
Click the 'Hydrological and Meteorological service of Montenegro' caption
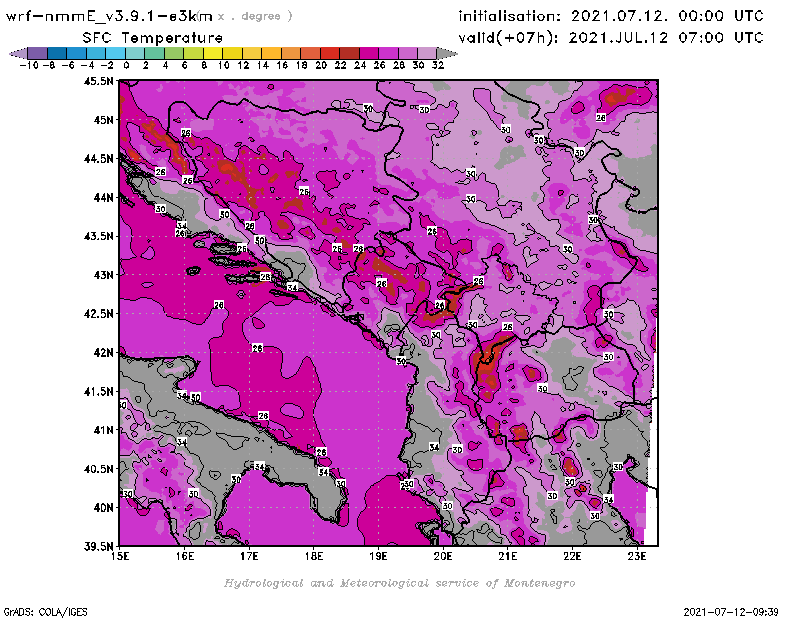point(399,583)
